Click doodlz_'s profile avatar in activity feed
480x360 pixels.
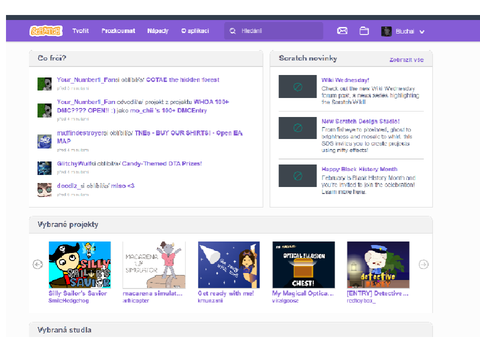(44, 190)
